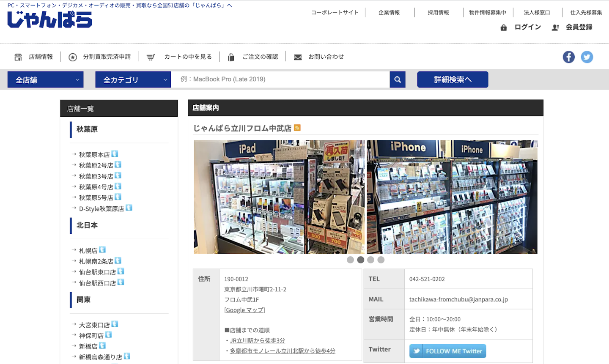Viewport: 609px width, 364px height.
Task: Click the padlock icon next to ログイン
Action: [503, 27]
